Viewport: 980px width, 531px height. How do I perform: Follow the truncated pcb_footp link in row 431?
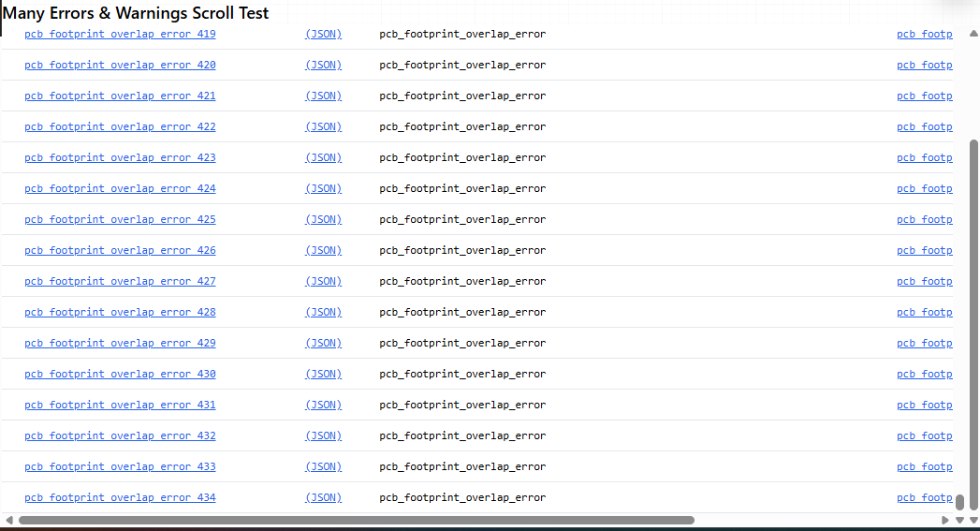(925, 405)
